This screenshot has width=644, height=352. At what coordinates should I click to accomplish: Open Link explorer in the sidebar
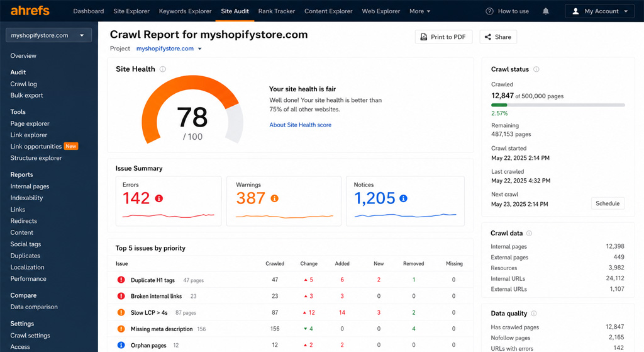coord(29,135)
